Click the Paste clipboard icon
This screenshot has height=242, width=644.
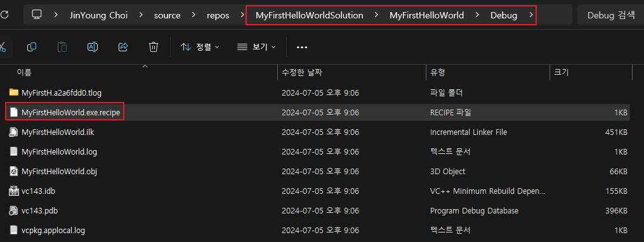pyautogui.click(x=62, y=47)
